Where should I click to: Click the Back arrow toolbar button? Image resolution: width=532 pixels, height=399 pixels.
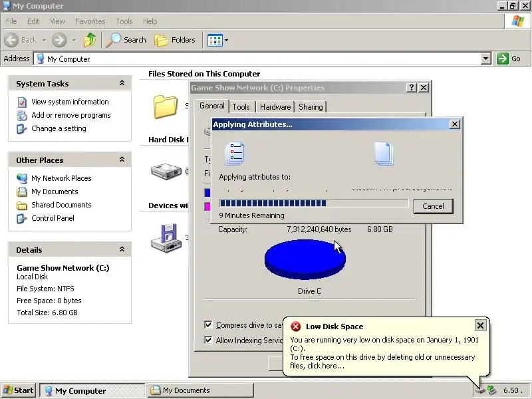coord(11,40)
